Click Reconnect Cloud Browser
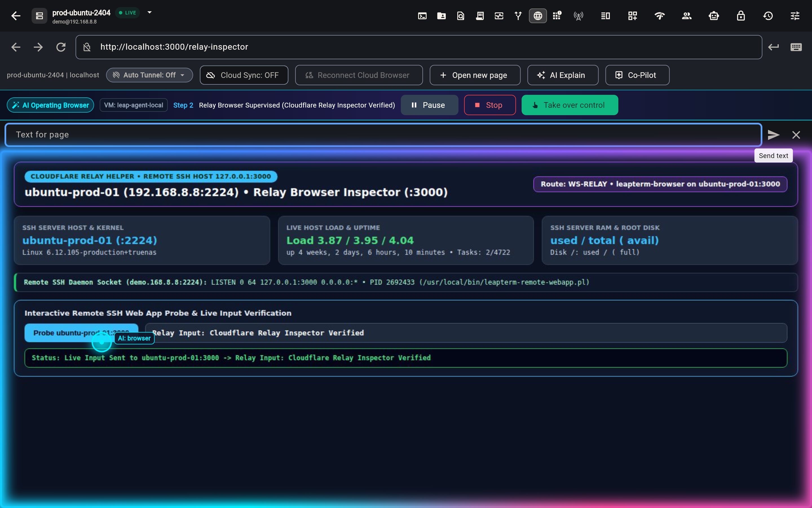The width and height of the screenshot is (812, 508). coord(359,75)
